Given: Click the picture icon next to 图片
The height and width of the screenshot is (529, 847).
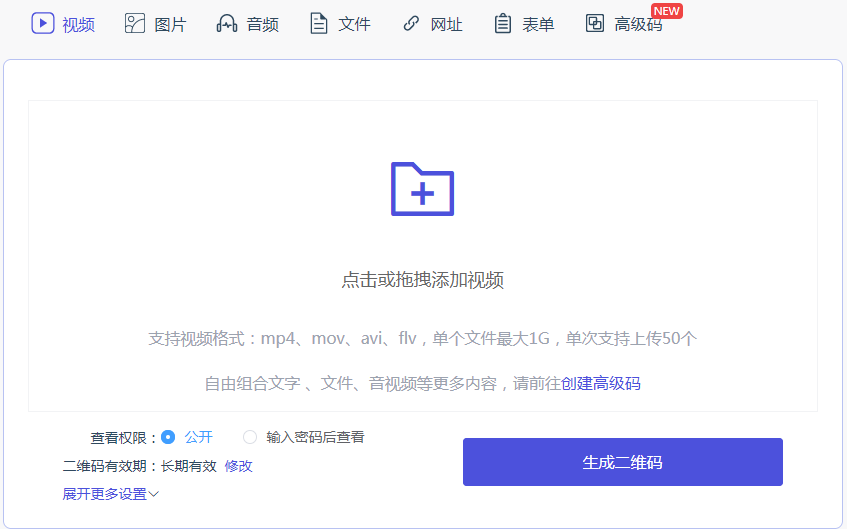Looking at the screenshot, I should click(x=135, y=23).
